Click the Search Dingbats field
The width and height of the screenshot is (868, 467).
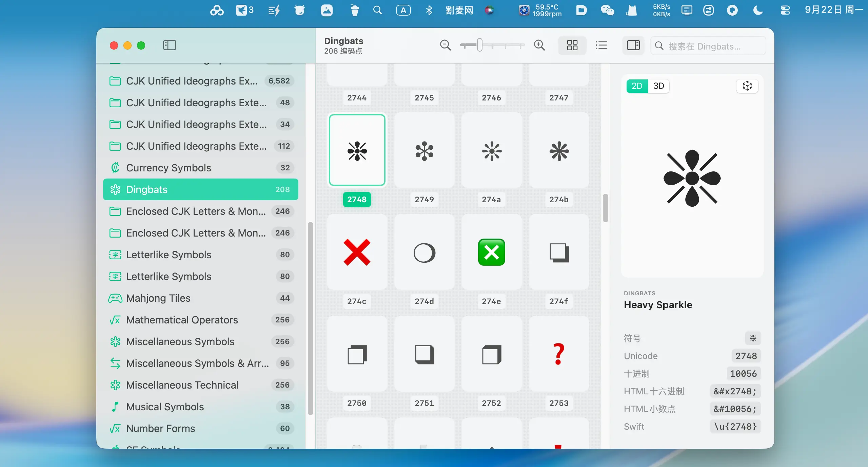tap(709, 46)
